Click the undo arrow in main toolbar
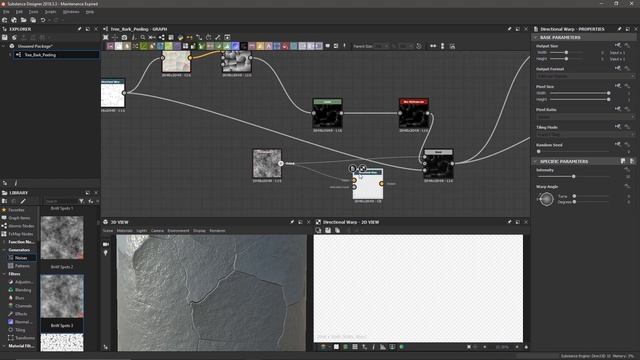This screenshot has width=640, height=360. pyautogui.click(x=43, y=20)
